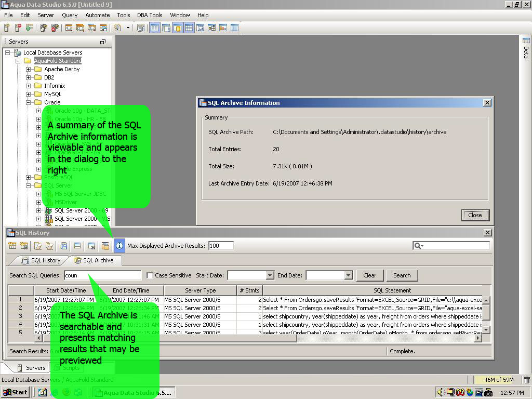This screenshot has height=399, width=532.
Task: Click the Clear button
Action: [x=370, y=275]
